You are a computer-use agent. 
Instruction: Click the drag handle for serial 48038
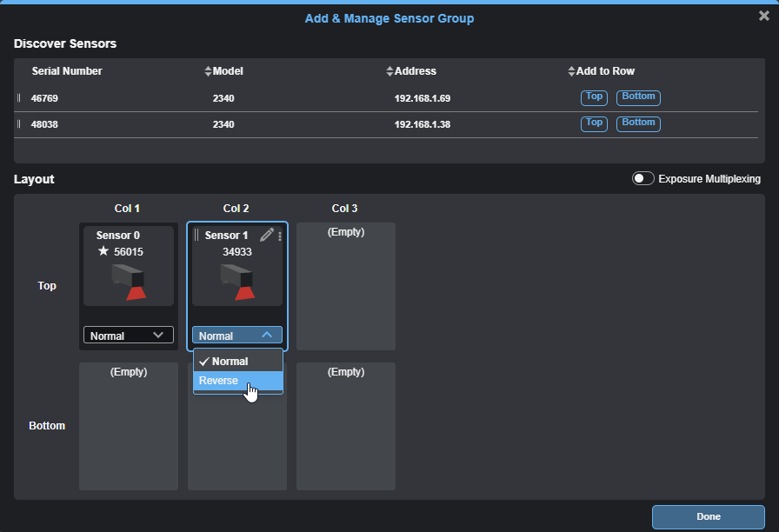click(x=19, y=124)
